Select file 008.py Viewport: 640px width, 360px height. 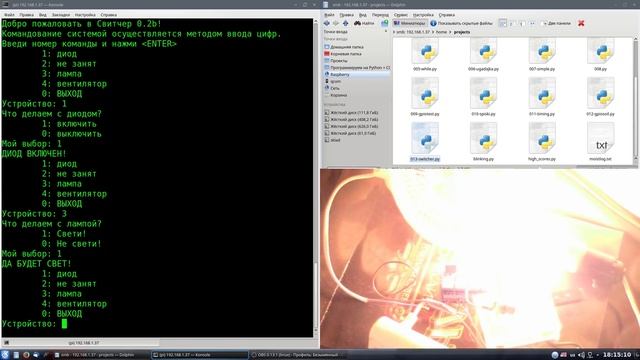[600, 55]
